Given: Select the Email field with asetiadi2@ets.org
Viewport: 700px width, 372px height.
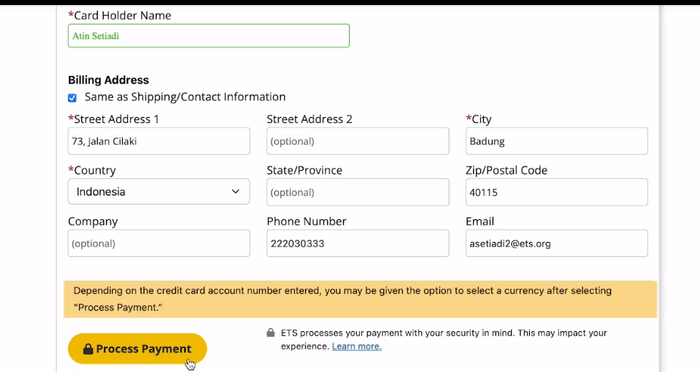Looking at the screenshot, I should [x=557, y=243].
